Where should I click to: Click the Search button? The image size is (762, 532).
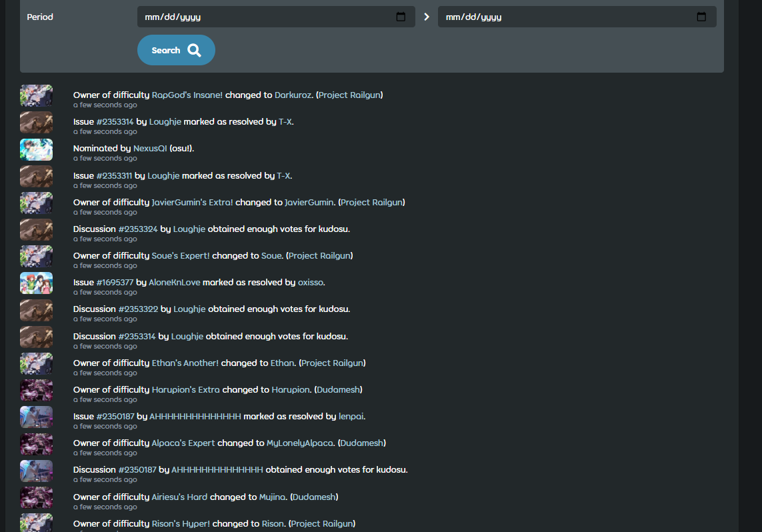[x=177, y=50]
